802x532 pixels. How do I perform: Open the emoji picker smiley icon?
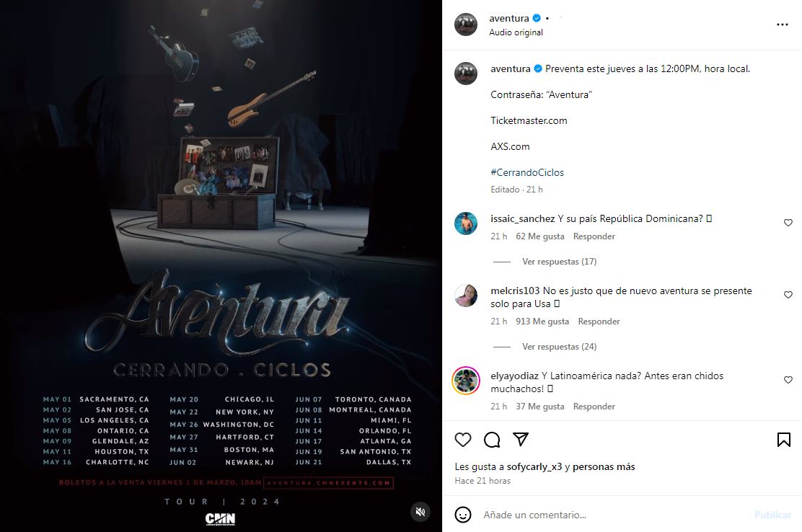coord(463,515)
